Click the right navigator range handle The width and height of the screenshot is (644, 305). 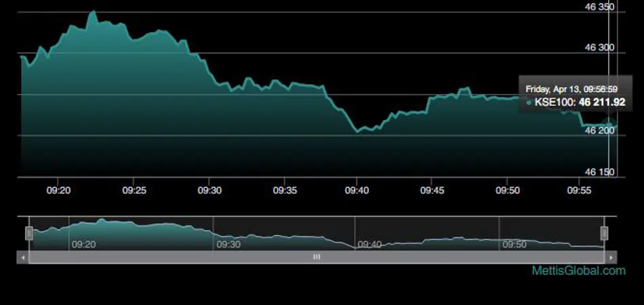[x=604, y=234]
